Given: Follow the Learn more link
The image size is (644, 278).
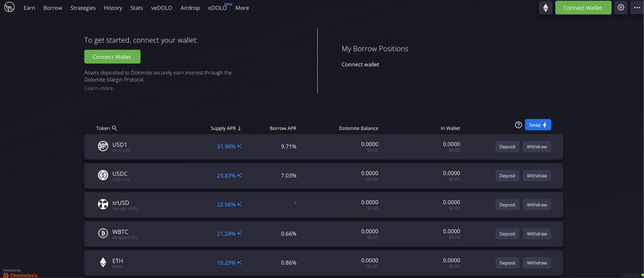Looking at the screenshot, I should (x=98, y=88).
